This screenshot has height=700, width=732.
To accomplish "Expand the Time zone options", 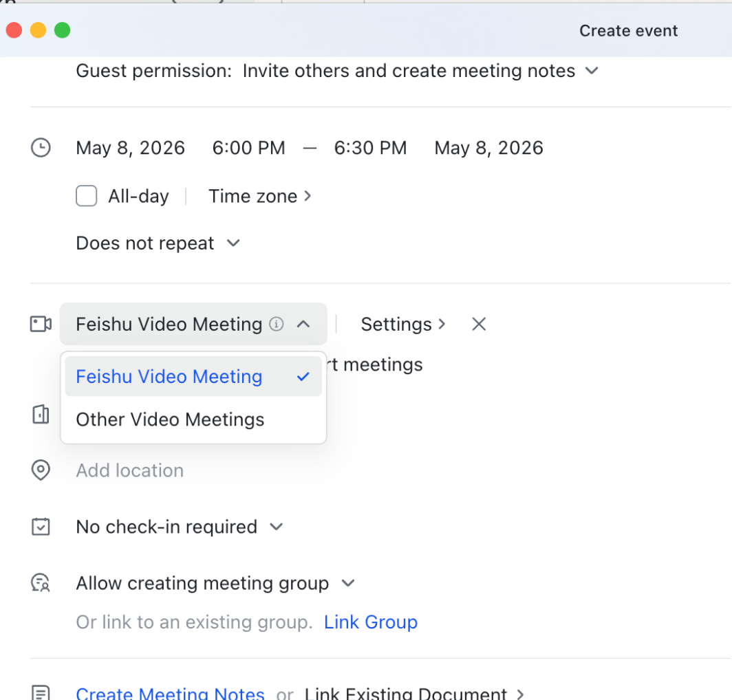I will click(x=259, y=196).
